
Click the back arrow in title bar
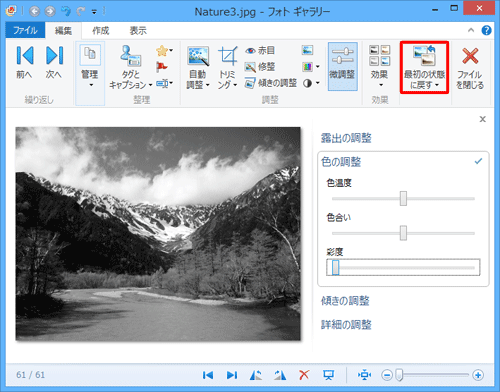[34, 12]
